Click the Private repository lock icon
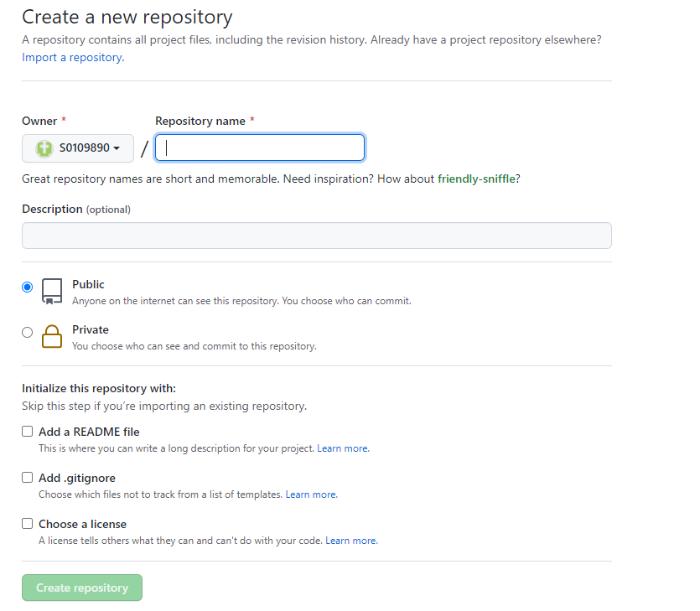This screenshot has width=700, height=611. tap(52, 336)
